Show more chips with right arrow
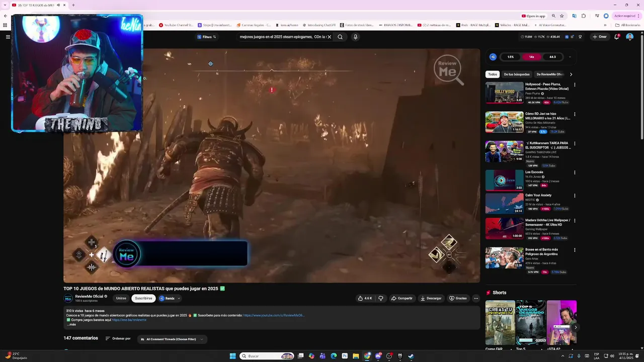The height and width of the screenshot is (362, 644). click(x=571, y=74)
